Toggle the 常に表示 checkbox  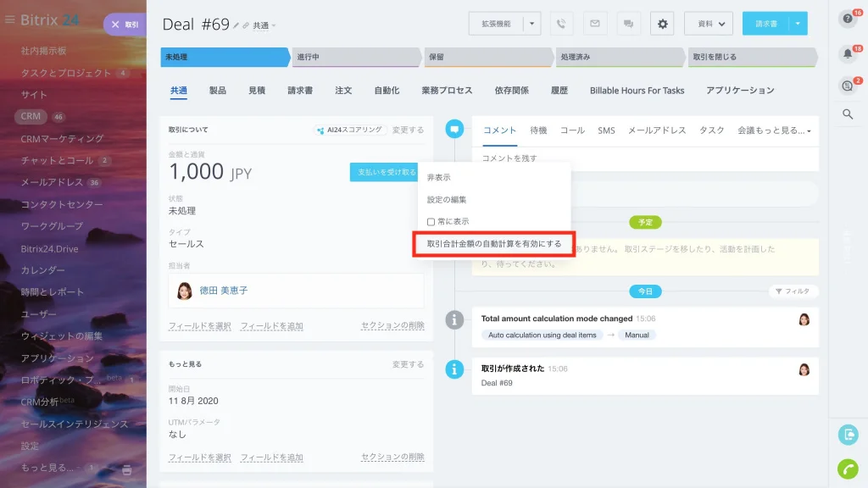pyautogui.click(x=431, y=222)
